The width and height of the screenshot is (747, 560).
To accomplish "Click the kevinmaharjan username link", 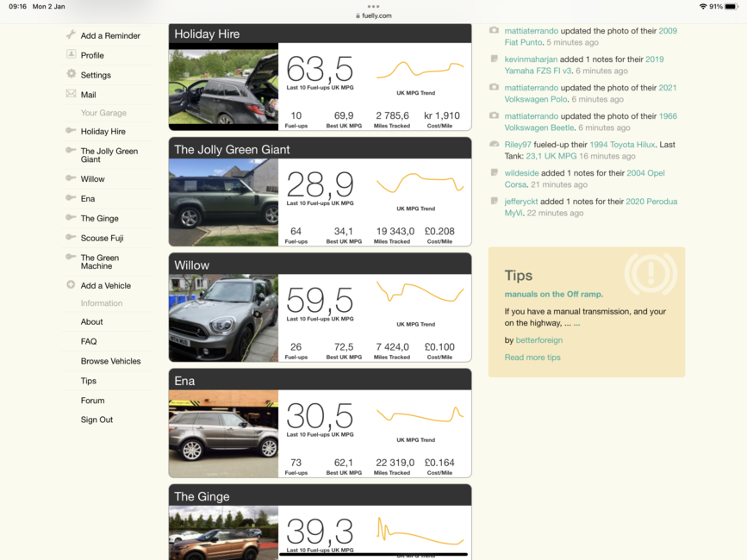I will coord(531,59).
